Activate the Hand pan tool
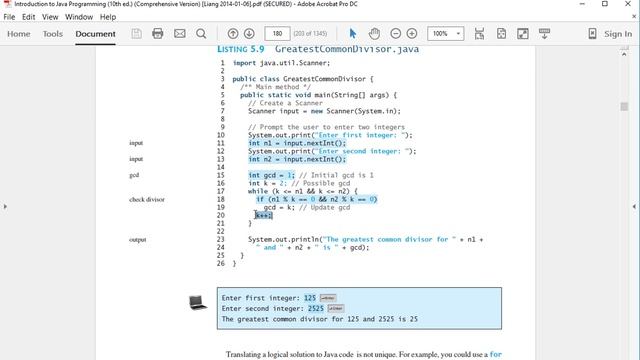This screenshot has height=360, width=640. point(374,33)
